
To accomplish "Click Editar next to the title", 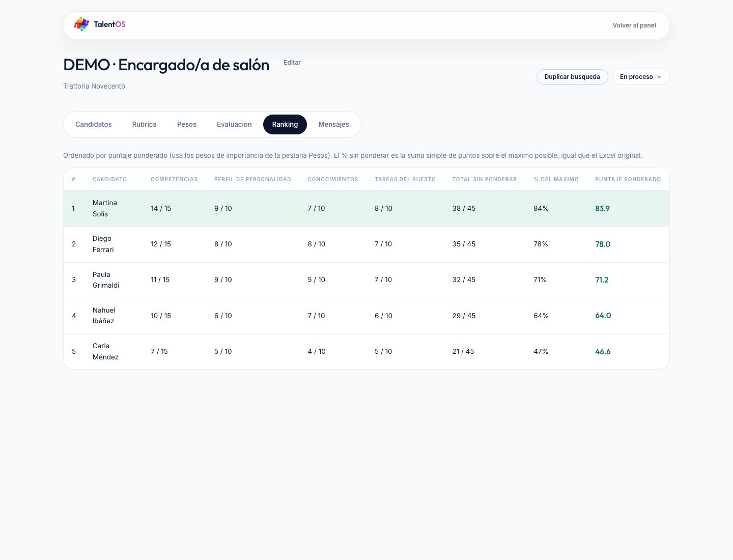I will [292, 63].
